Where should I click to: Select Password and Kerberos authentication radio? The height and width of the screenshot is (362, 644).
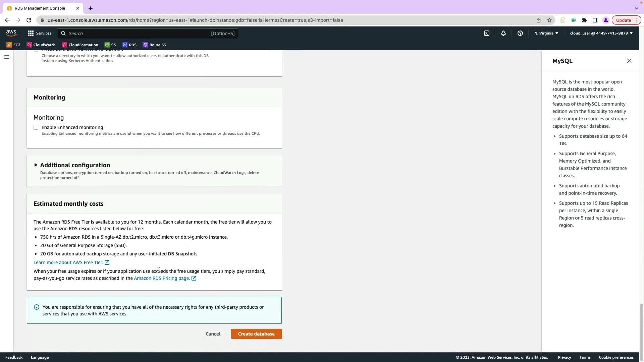click(x=36, y=50)
